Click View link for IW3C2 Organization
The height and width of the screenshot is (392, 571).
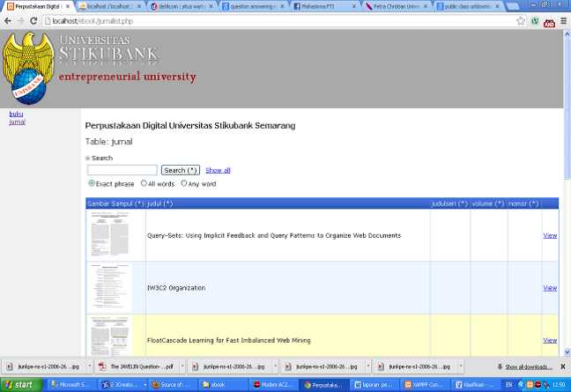pyautogui.click(x=550, y=288)
